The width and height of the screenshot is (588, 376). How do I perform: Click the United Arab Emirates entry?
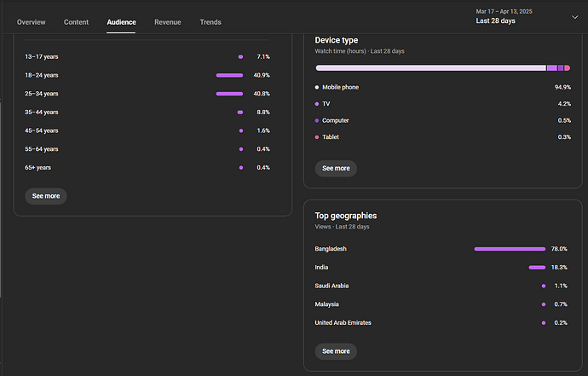343,323
